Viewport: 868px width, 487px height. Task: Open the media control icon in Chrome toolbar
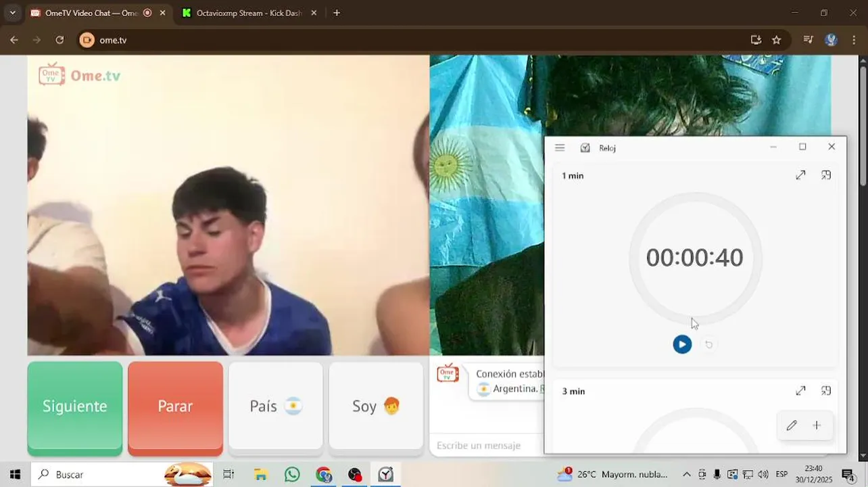tap(808, 40)
